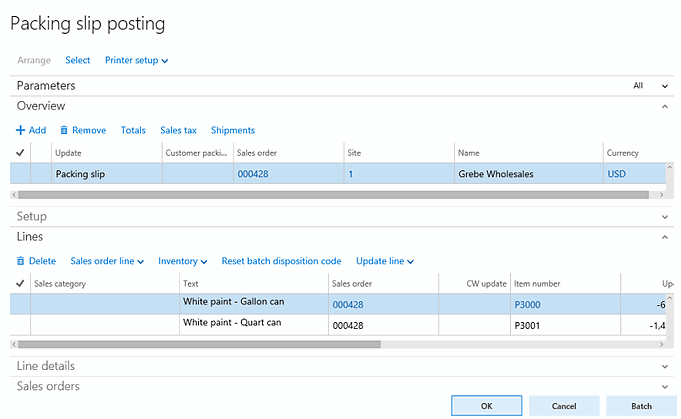The height and width of the screenshot is (419, 681).
Task: Collapse the Overview section
Action: (x=664, y=106)
